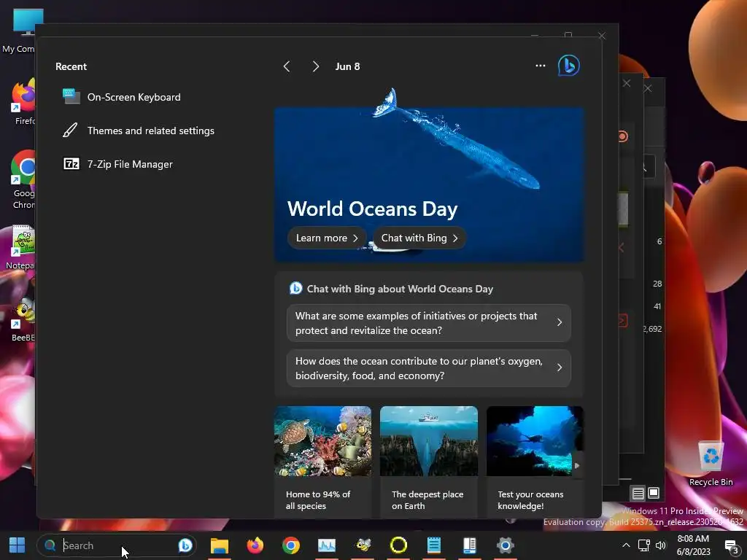
Task: Show hidden system tray icons
Action: tap(626, 545)
